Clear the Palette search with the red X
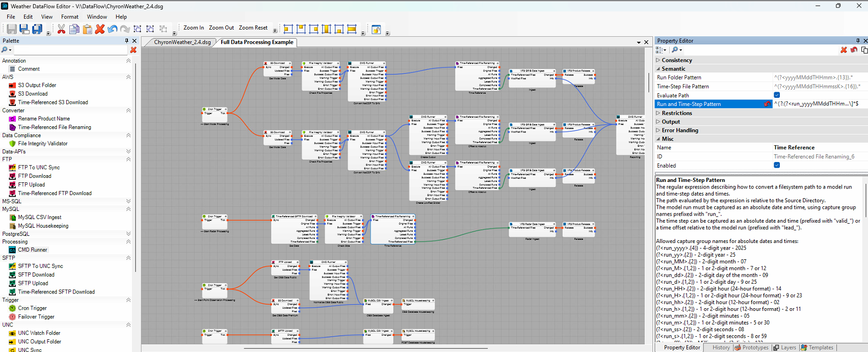 (133, 50)
